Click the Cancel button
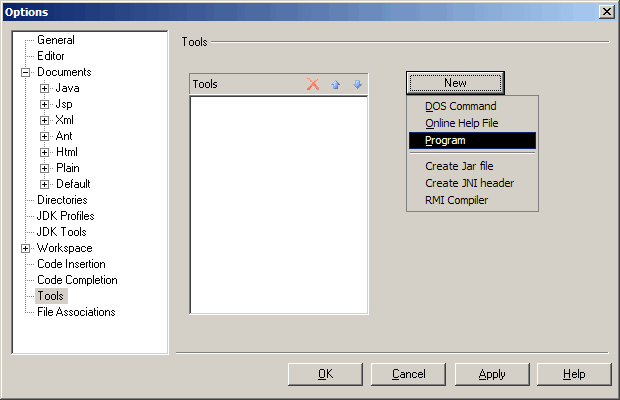 pos(408,374)
